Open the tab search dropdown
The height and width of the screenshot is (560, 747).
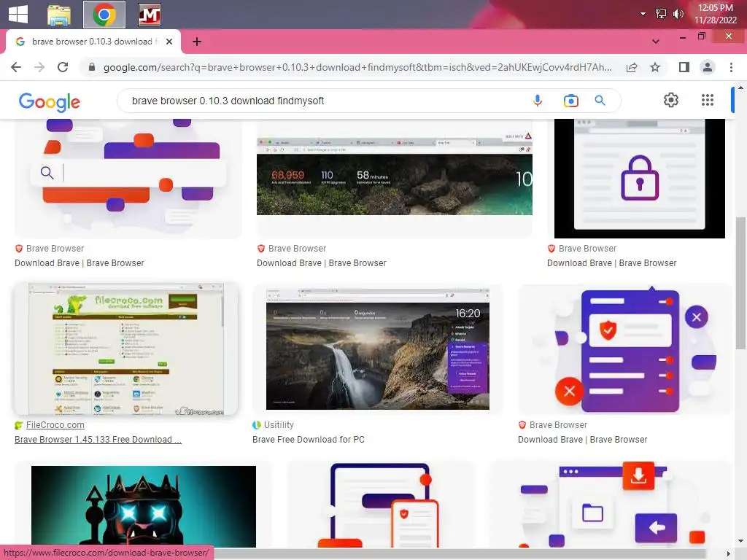pyautogui.click(x=656, y=42)
